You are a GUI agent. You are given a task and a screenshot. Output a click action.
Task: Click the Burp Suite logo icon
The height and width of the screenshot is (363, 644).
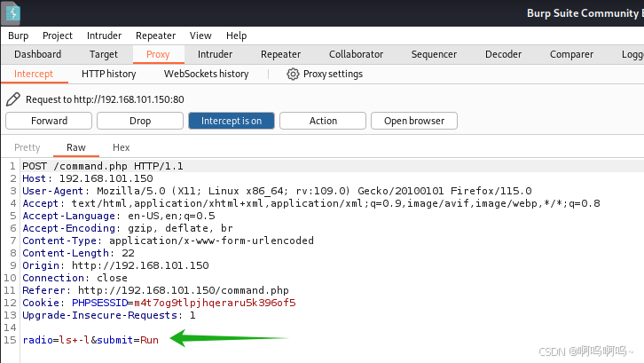(x=12, y=13)
